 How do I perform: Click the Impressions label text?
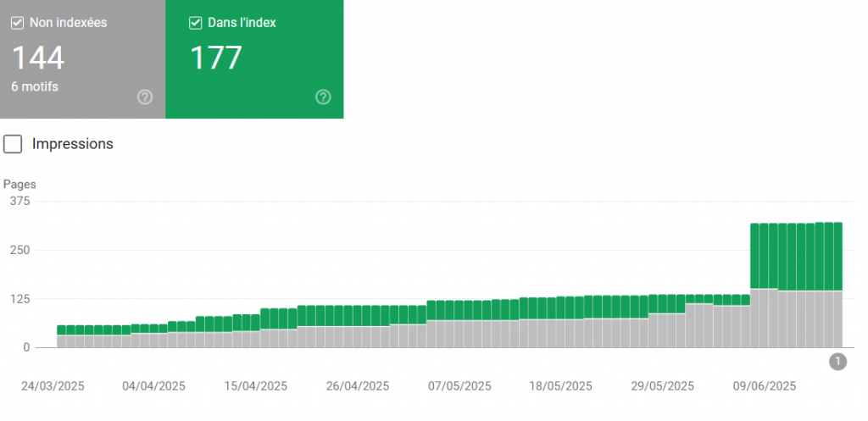point(72,144)
